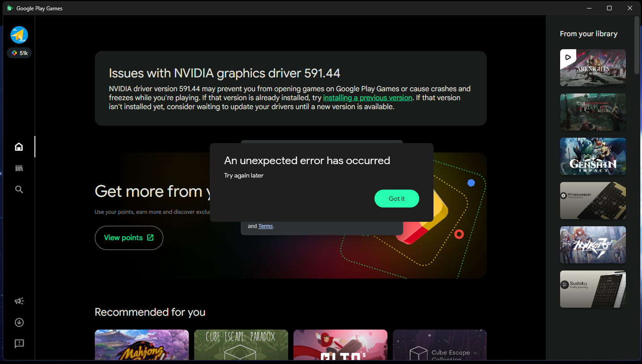Close the Google Play Games window

(629, 8)
